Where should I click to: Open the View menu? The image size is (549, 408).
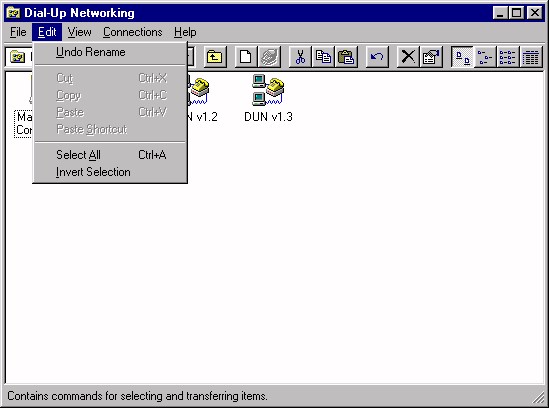pos(79,32)
